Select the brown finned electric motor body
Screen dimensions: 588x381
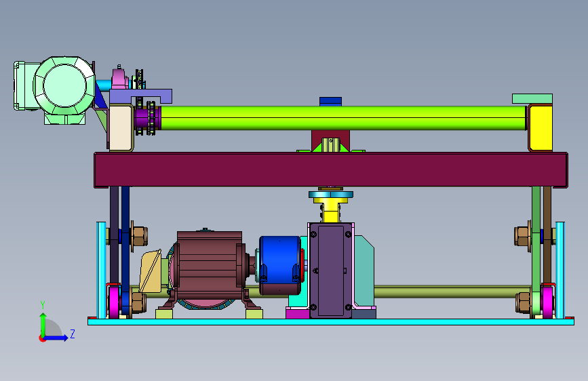[x=210, y=265]
